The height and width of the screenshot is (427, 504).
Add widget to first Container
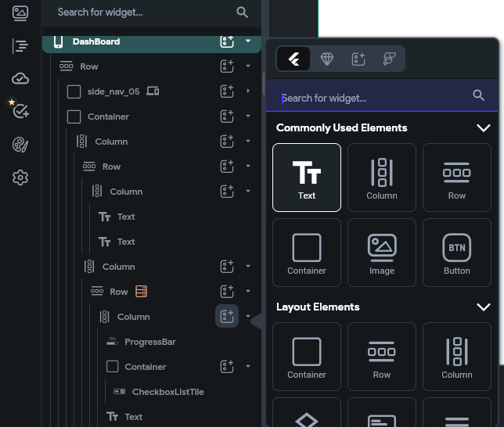(x=227, y=117)
